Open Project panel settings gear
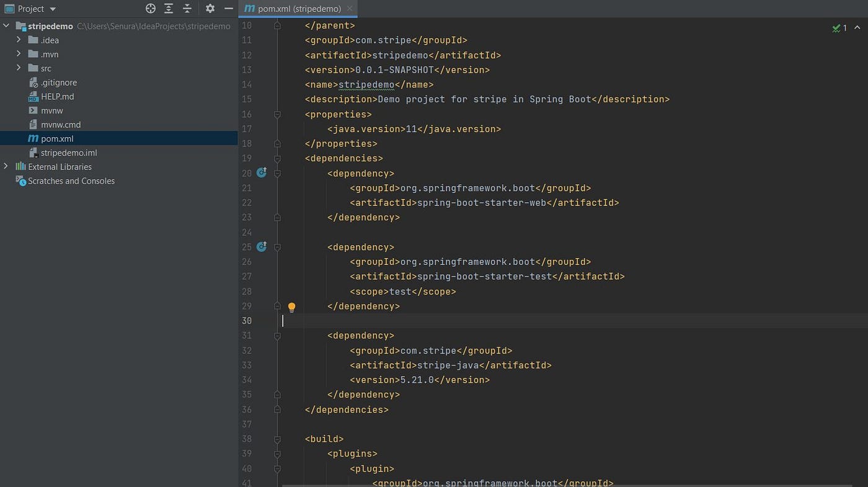Screen dimensions: 868x487 click(210, 9)
